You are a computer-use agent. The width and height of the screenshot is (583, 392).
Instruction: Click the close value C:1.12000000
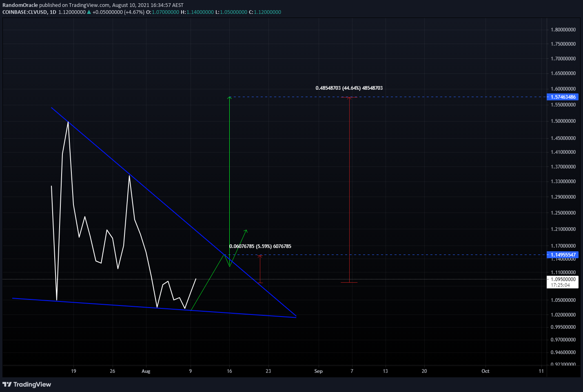(265, 12)
